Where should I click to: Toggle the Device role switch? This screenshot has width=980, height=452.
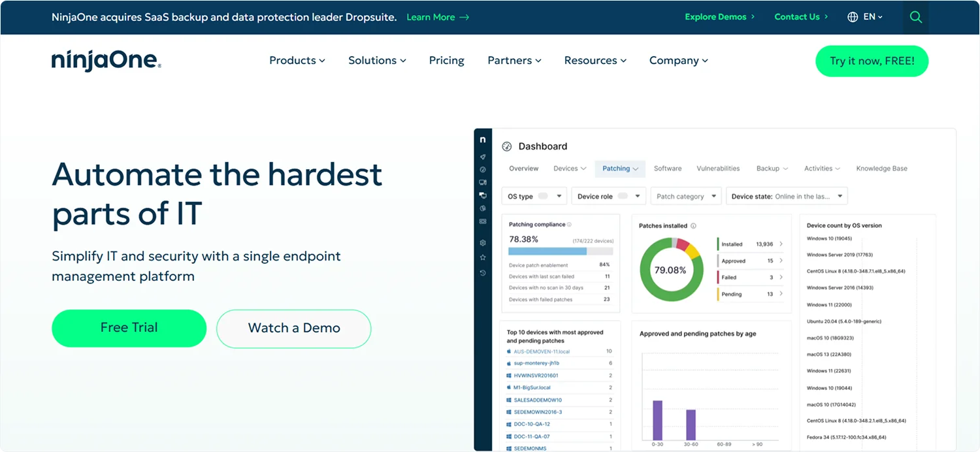(x=623, y=196)
